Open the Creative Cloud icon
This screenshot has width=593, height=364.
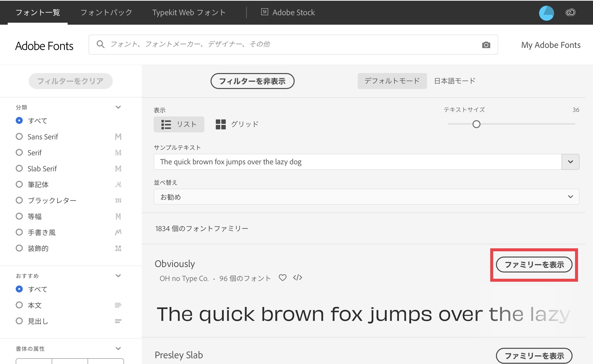pyautogui.click(x=570, y=12)
